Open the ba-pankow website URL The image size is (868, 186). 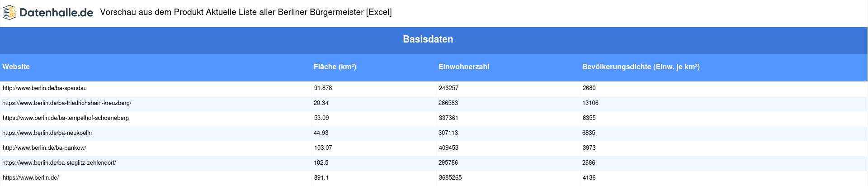(44, 148)
